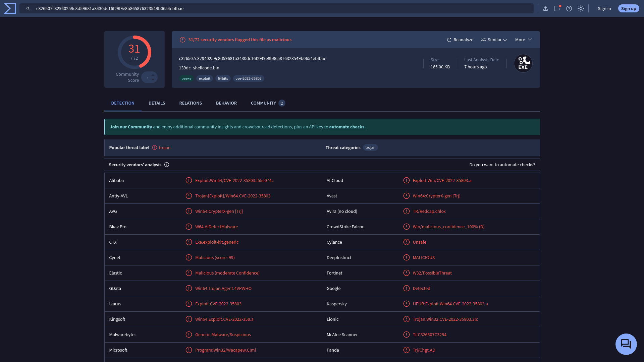Viewport: 644px width, 362px height.
Task: Click the alert icon in the AliCloud row
Action: pyautogui.click(x=407, y=180)
